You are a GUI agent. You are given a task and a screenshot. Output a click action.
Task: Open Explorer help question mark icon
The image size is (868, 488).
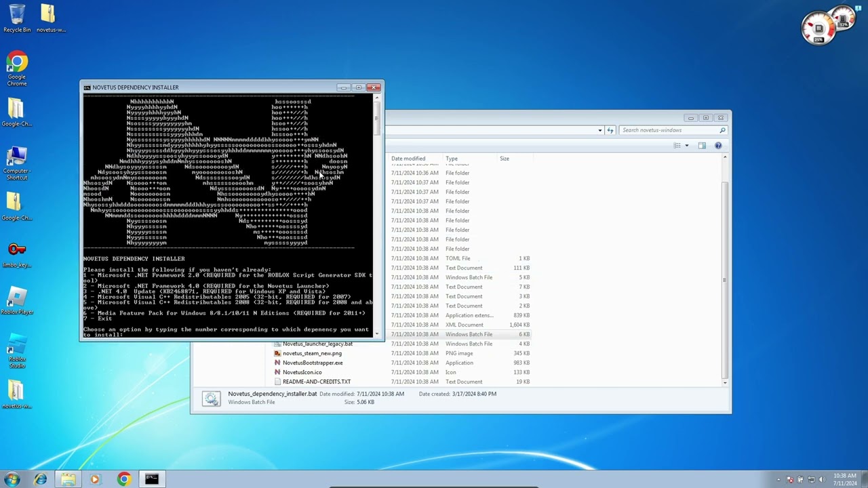(718, 145)
